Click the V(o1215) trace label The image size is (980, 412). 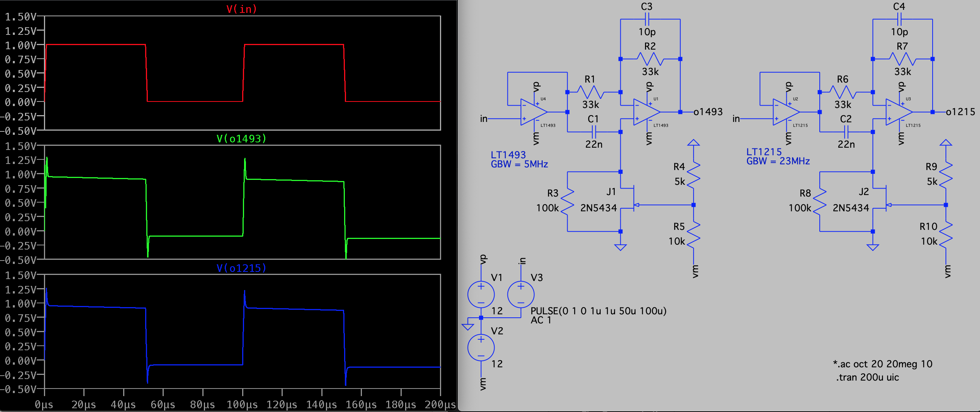(241, 268)
